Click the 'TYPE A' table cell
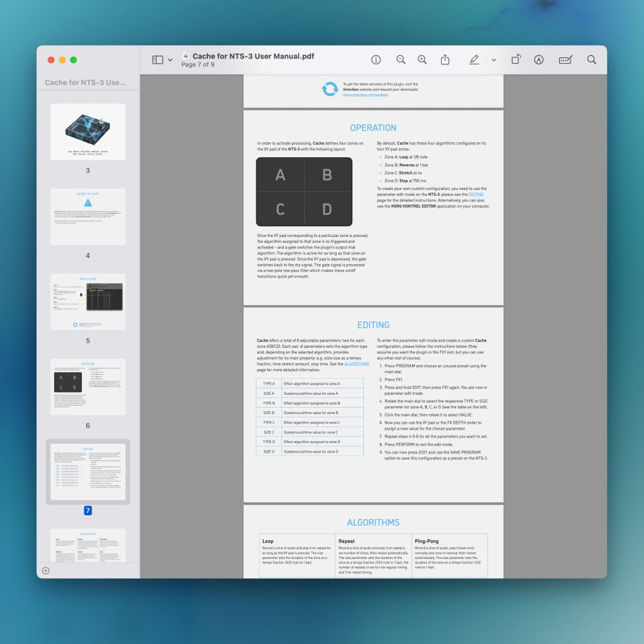 (x=269, y=384)
